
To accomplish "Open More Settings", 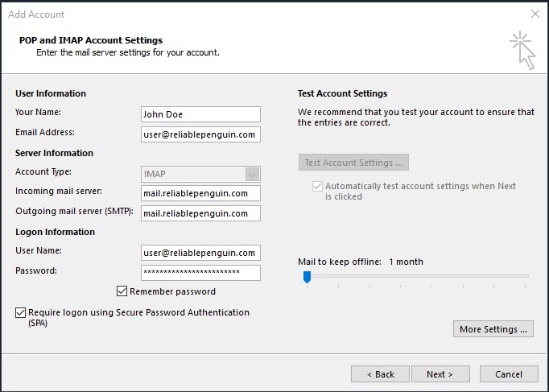I will (x=493, y=329).
